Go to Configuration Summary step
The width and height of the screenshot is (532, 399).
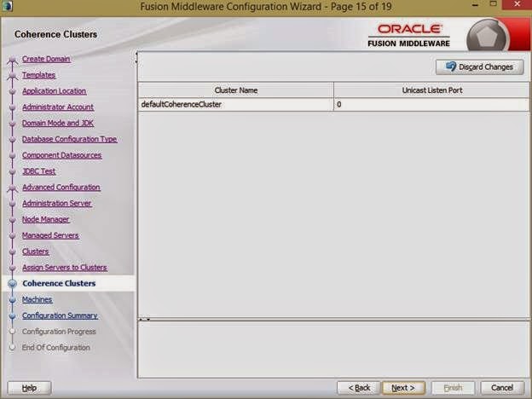click(60, 315)
